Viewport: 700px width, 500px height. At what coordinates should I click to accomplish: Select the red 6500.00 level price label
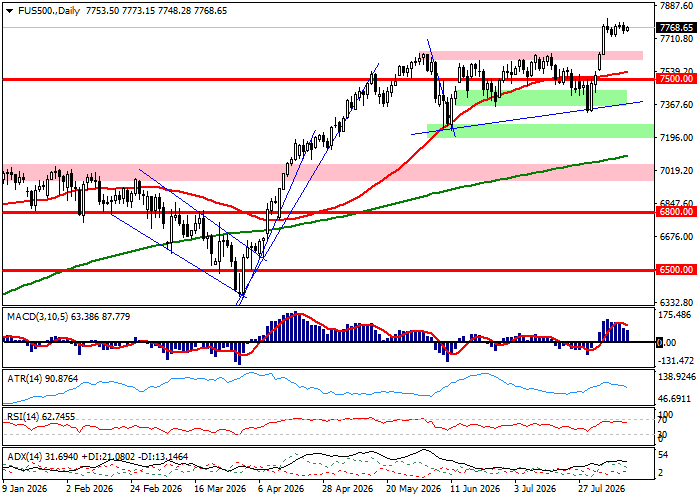coord(676,270)
